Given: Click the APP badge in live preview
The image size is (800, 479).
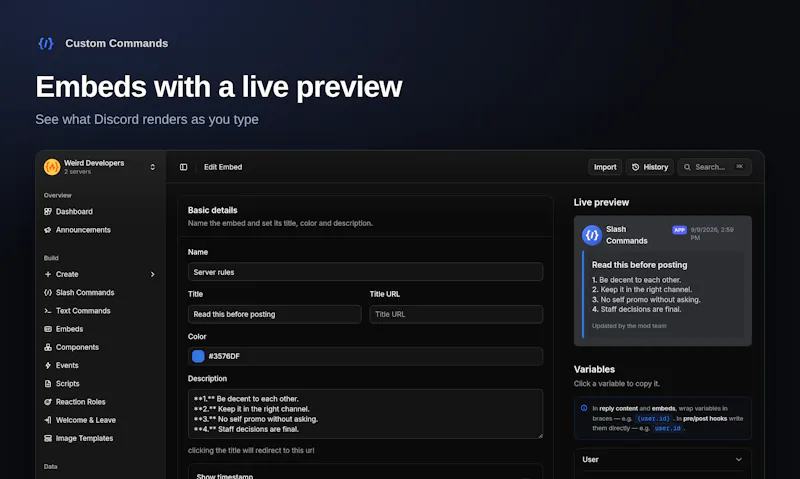Looking at the screenshot, I should tap(679, 230).
